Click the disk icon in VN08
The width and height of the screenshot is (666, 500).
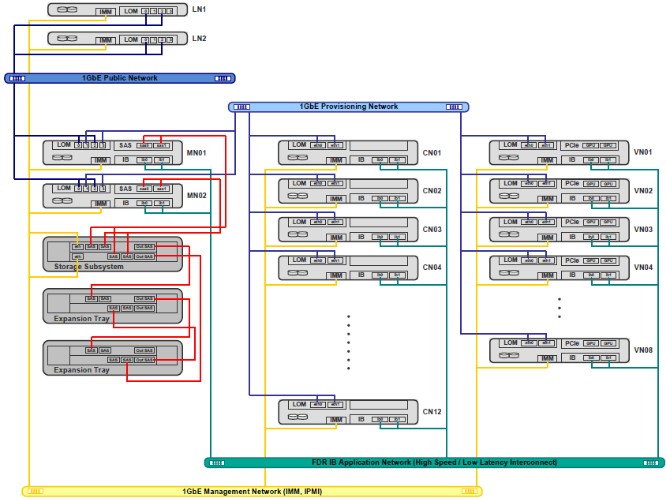pos(509,355)
